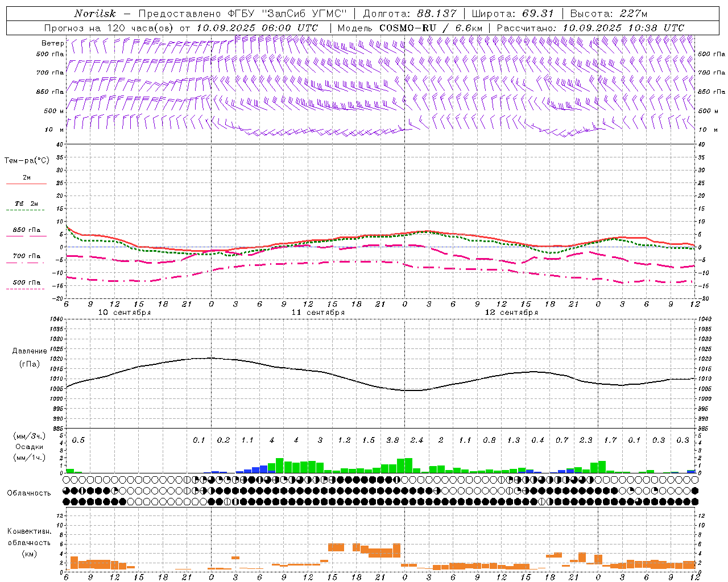Image resolution: width=728 pixels, height=582 pixels.
Task: Click the 3.8 precipitation total value
Action: tap(392, 440)
